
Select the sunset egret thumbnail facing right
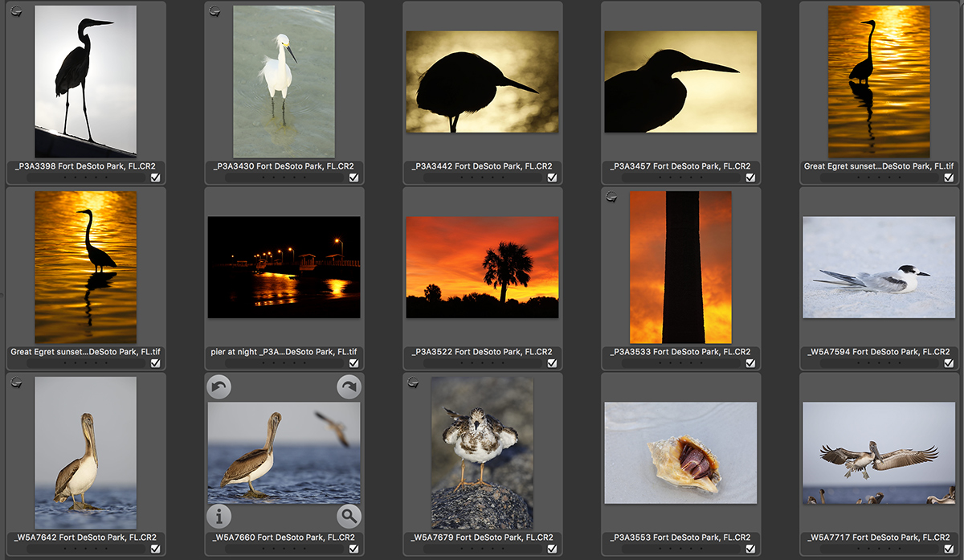coord(879,81)
